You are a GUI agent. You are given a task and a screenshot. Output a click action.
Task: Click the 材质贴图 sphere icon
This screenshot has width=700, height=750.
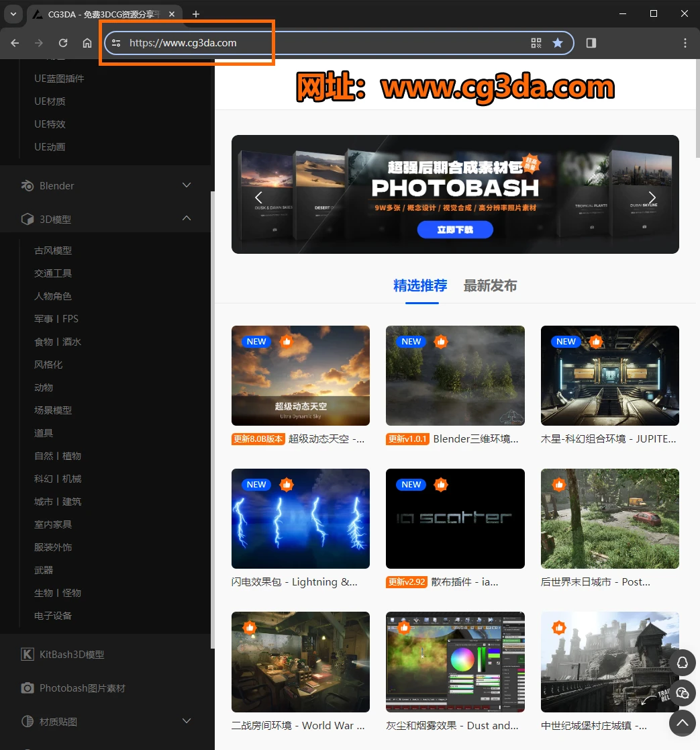pyautogui.click(x=28, y=721)
